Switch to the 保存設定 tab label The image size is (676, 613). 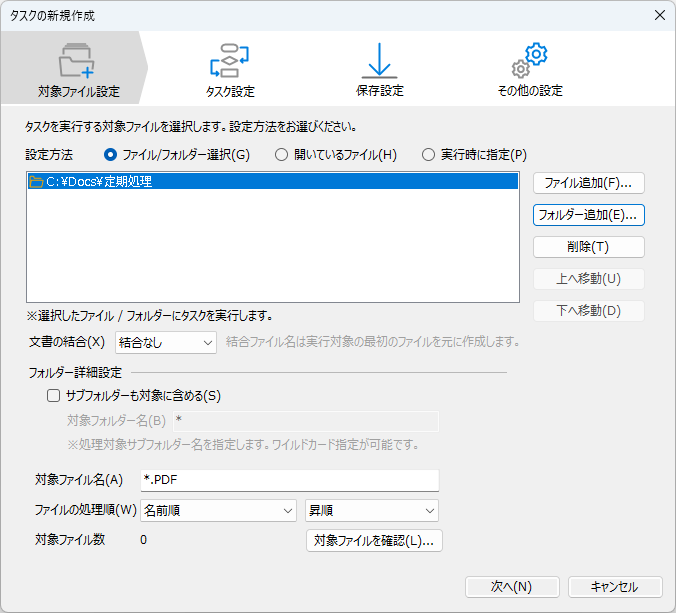coord(380,91)
